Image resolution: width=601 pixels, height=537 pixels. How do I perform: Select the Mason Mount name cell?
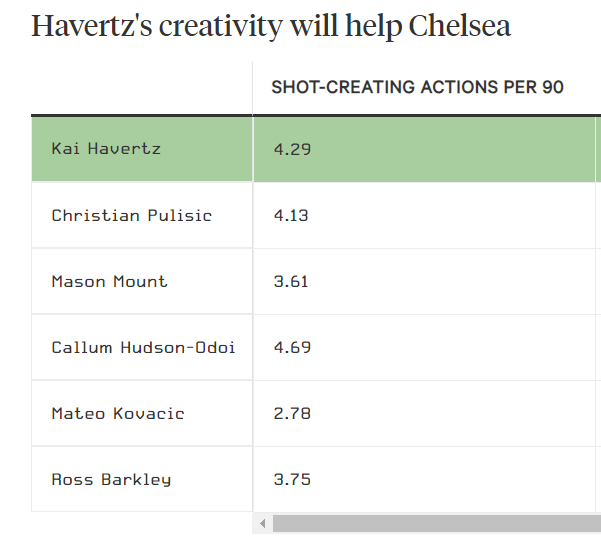tap(142, 282)
